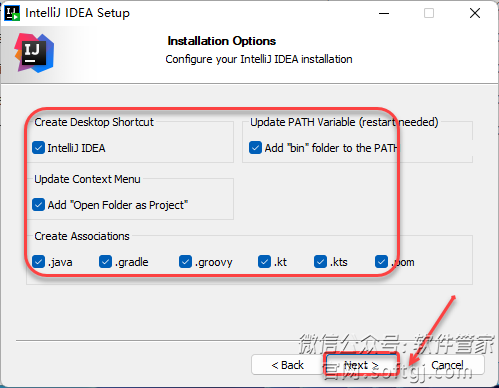Minimize the IntelliJ IDEA Setup window

coord(384,13)
